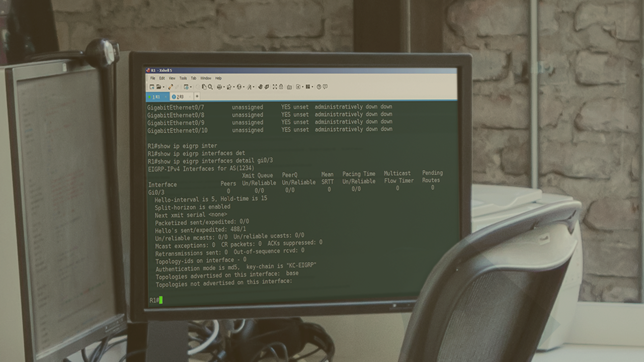Open the File menu

[x=152, y=78]
